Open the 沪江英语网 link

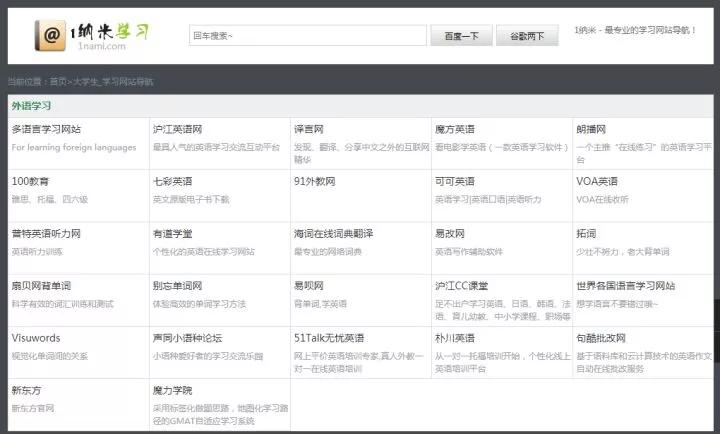click(x=177, y=130)
